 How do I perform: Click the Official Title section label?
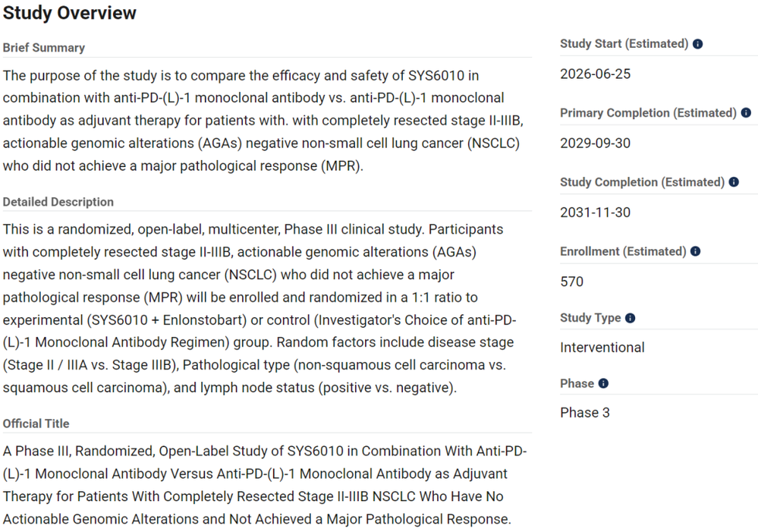pos(36,423)
